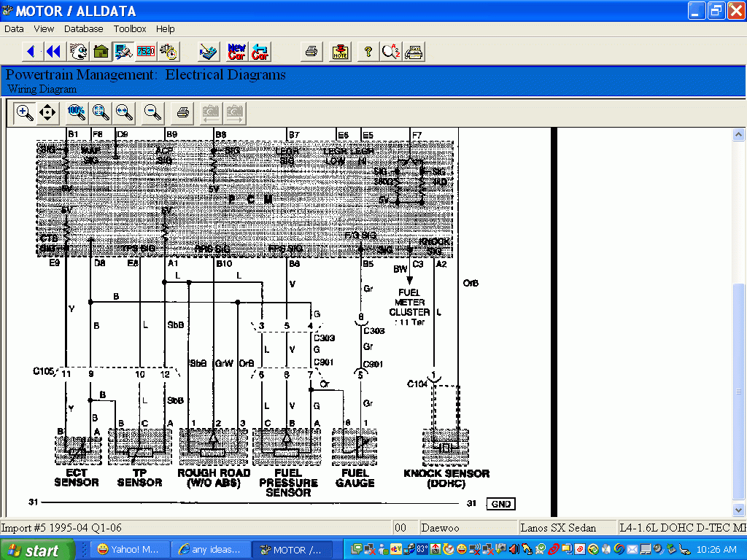This screenshot has height=560, width=747.
Task: Open the 100% zoom view
Action: click(74, 112)
